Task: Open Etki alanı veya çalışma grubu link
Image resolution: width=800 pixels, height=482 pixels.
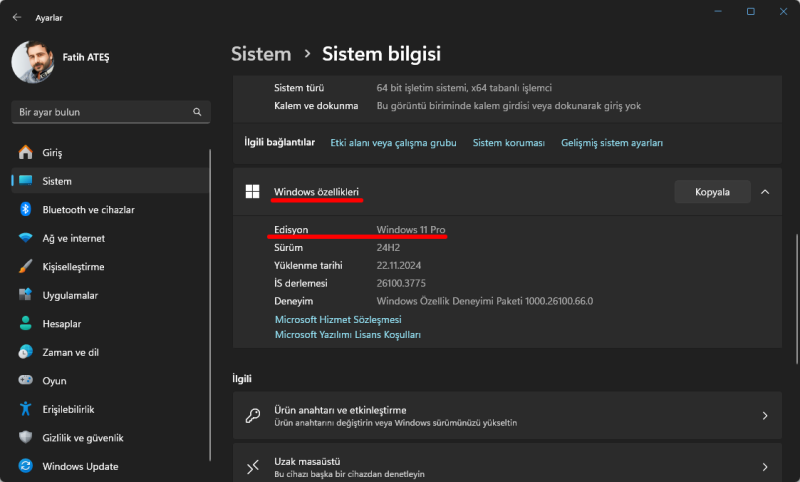Action: point(393,143)
